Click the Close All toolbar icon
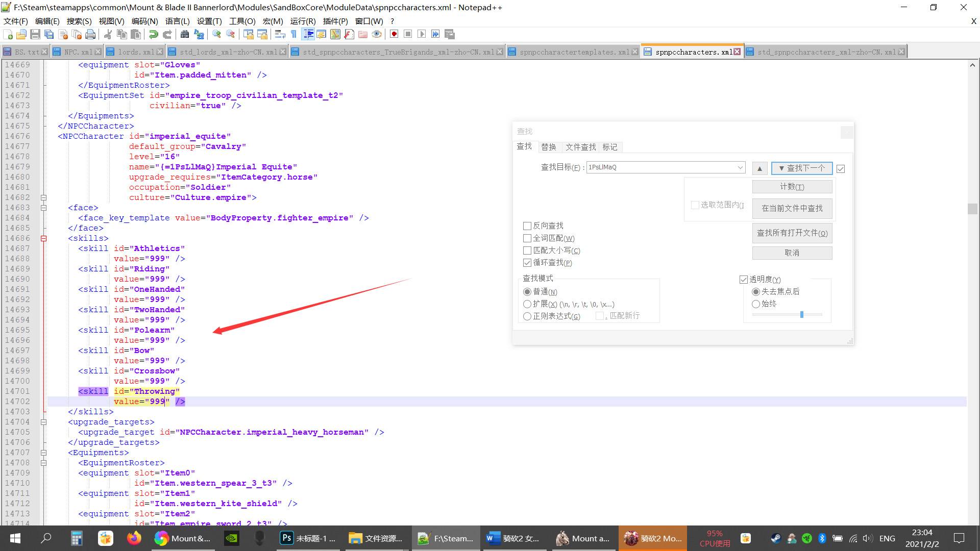 click(77, 34)
